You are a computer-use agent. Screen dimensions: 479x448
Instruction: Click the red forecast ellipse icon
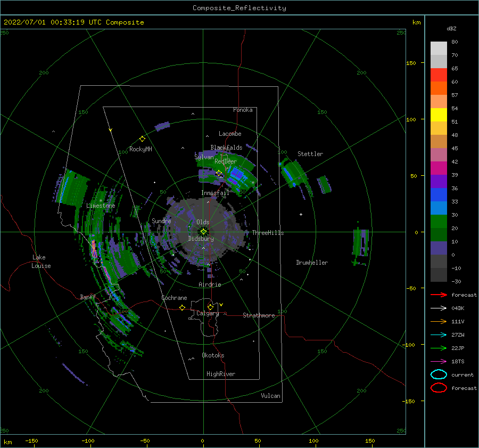(439, 388)
